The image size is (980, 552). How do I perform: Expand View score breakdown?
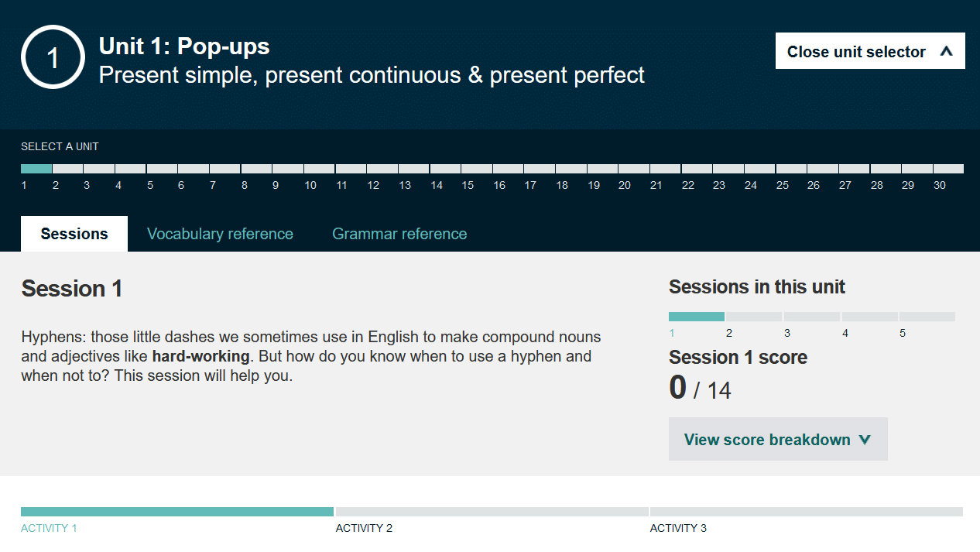pos(777,439)
